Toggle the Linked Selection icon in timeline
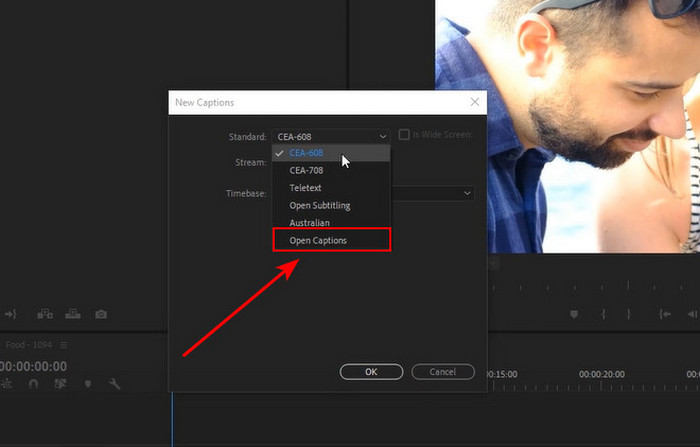This screenshot has width=700, height=447. [x=61, y=384]
